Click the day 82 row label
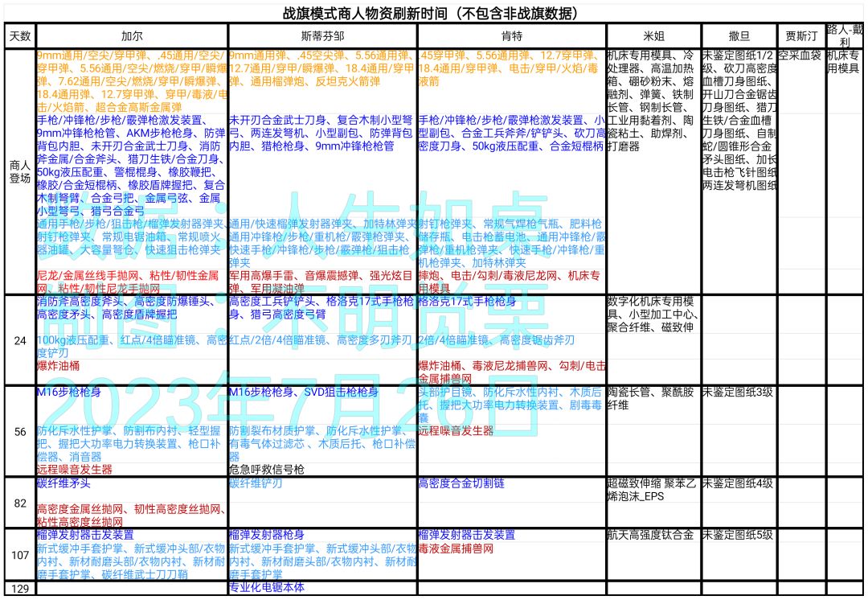Screen dimensions: 868x600 point(20,503)
